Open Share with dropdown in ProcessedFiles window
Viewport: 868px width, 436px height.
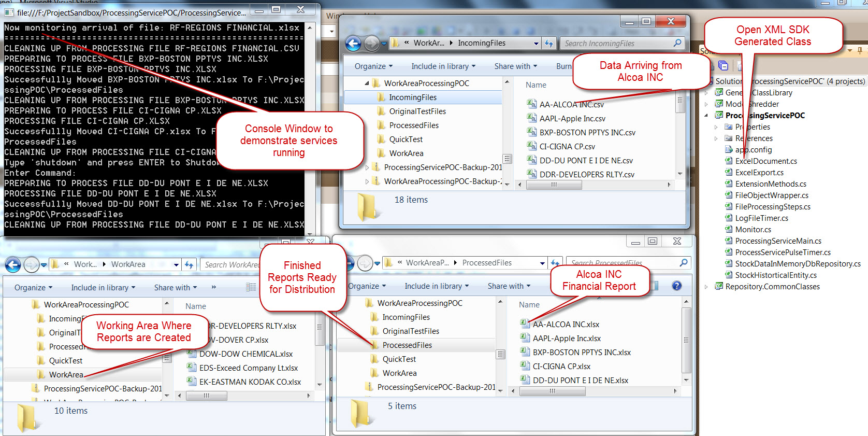pos(509,286)
